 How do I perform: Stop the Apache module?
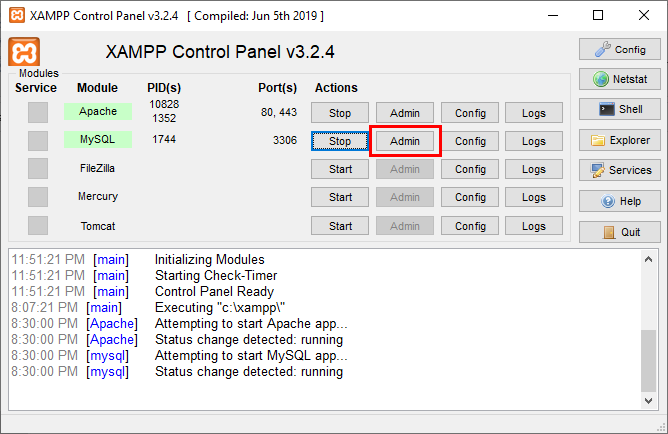tap(340, 113)
